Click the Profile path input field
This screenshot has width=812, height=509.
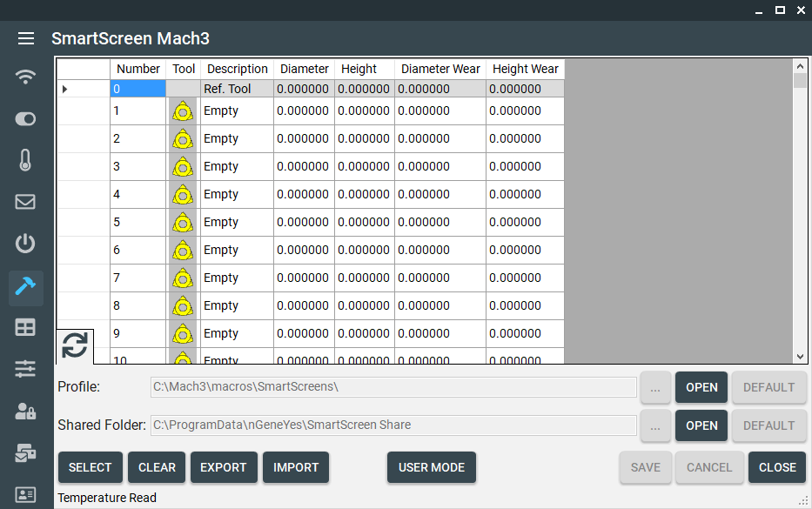coord(393,387)
